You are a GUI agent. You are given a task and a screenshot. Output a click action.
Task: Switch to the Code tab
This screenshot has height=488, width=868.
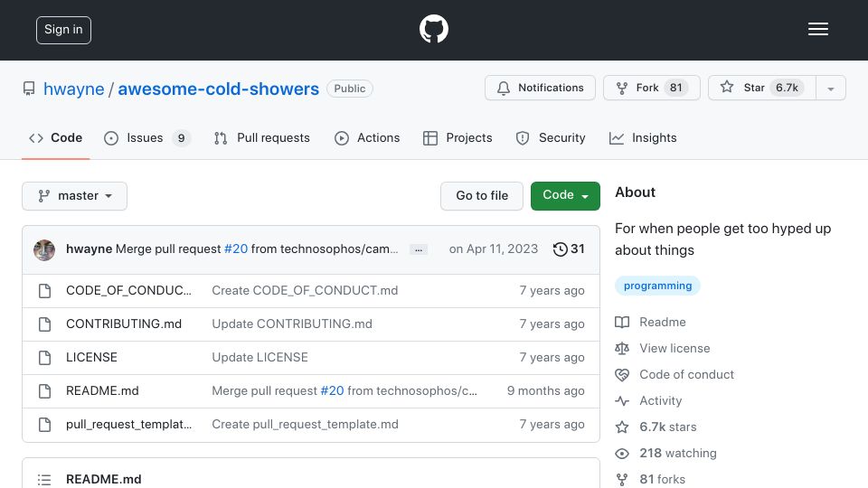(55, 137)
